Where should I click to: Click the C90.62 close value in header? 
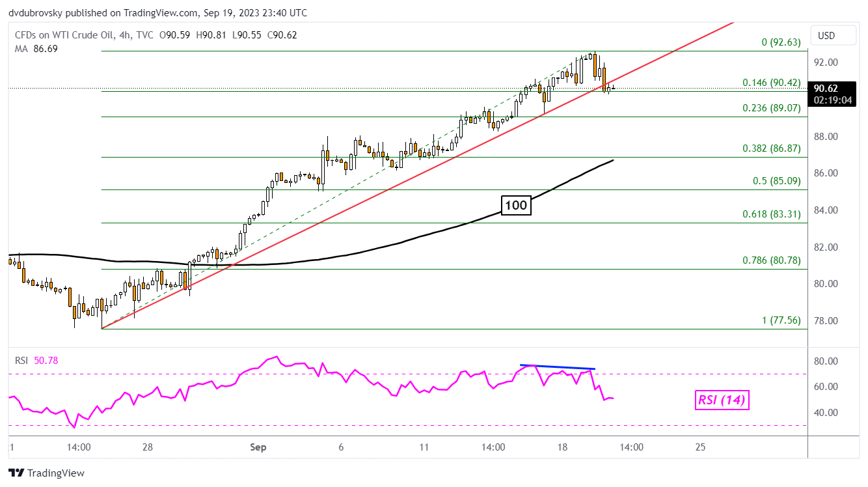[281, 35]
